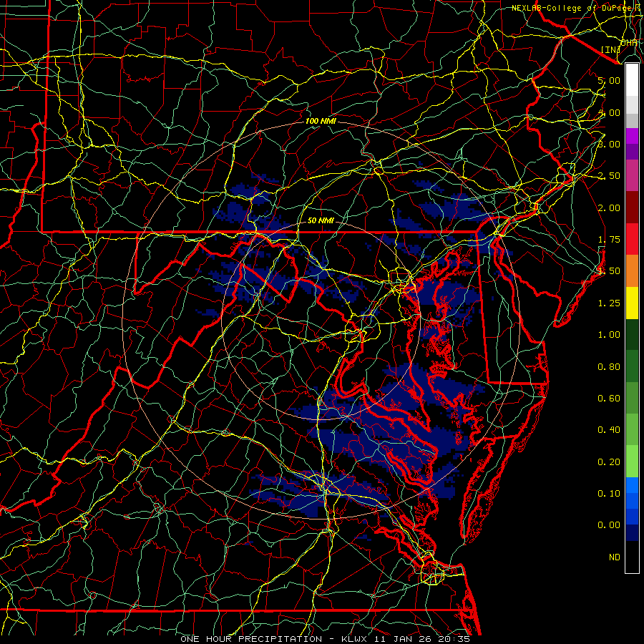644x644 pixels.
Task: Click the darkest green swatch near 1.00
Action: click(632, 334)
